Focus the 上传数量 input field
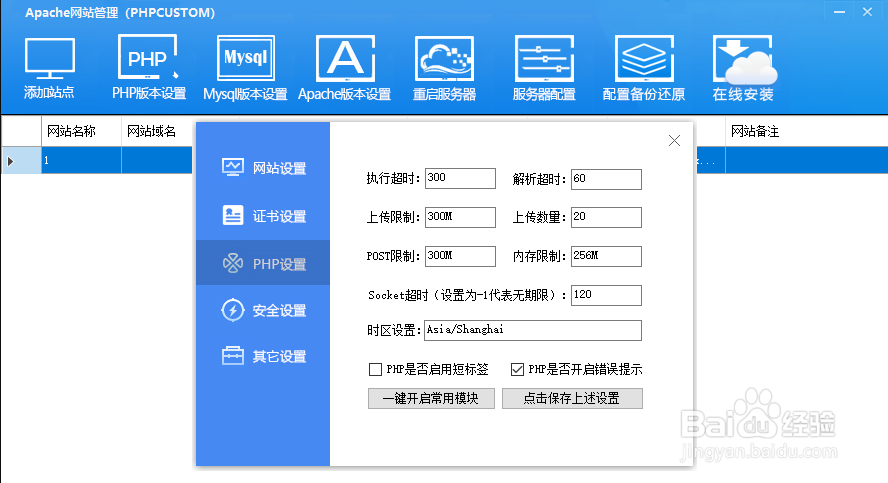The image size is (888, 483). pyautogui.click(x=606, y=217)
